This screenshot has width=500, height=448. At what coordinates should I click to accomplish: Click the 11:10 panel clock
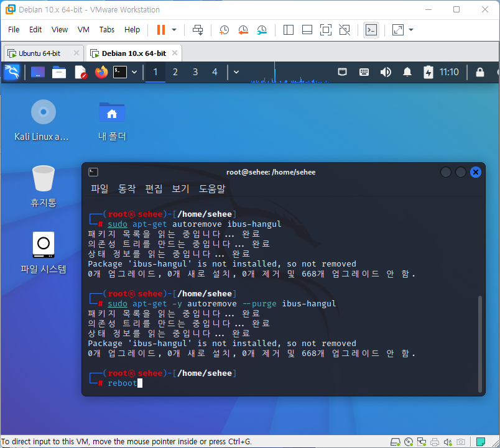coord(449,72)
